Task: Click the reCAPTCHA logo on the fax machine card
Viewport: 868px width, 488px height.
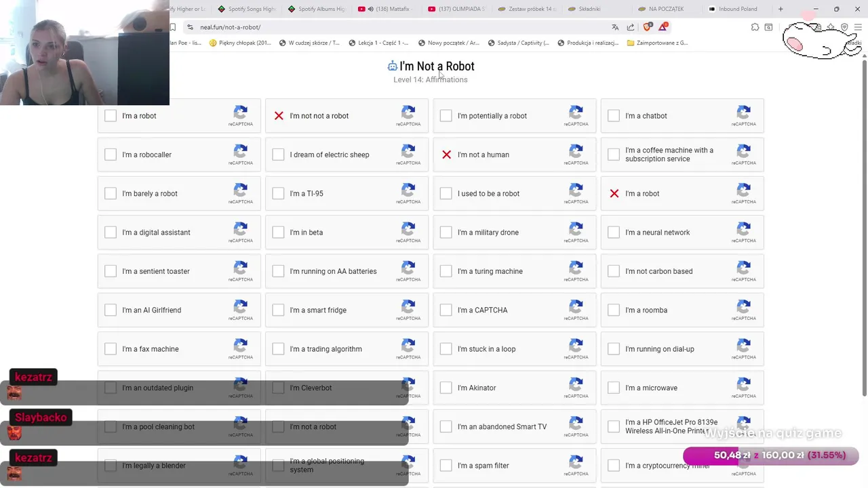Action: pos(240,345)
